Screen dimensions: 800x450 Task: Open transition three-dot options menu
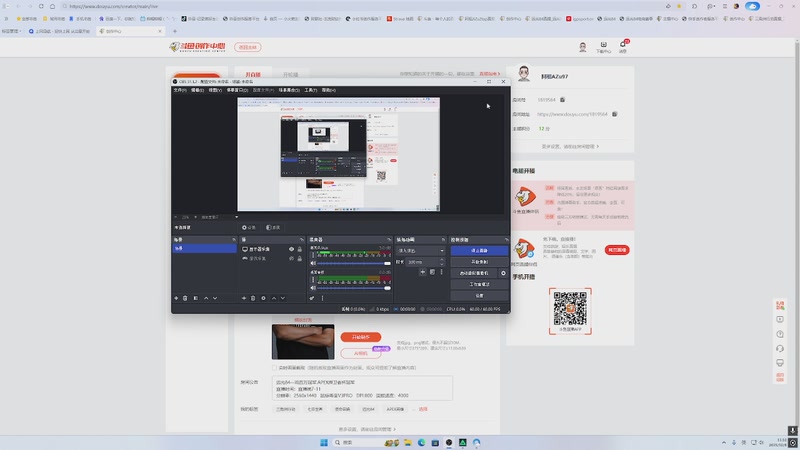442,272
